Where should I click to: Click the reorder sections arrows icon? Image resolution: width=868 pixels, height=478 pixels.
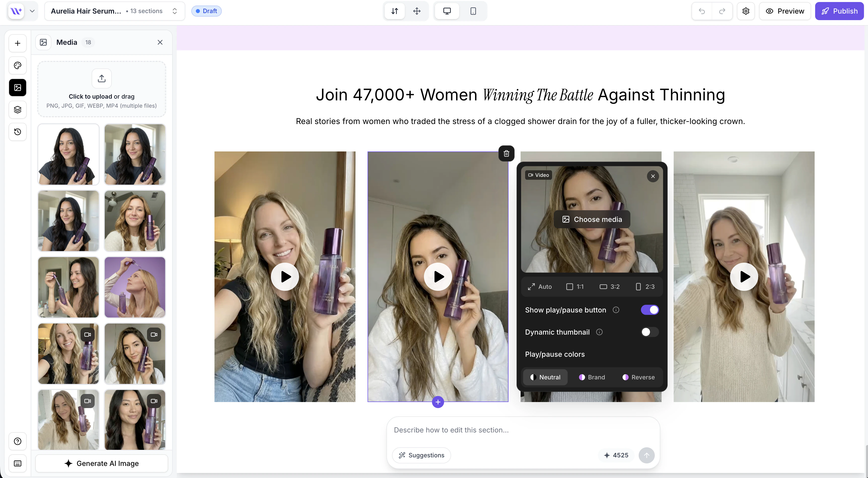coord(394,11)
